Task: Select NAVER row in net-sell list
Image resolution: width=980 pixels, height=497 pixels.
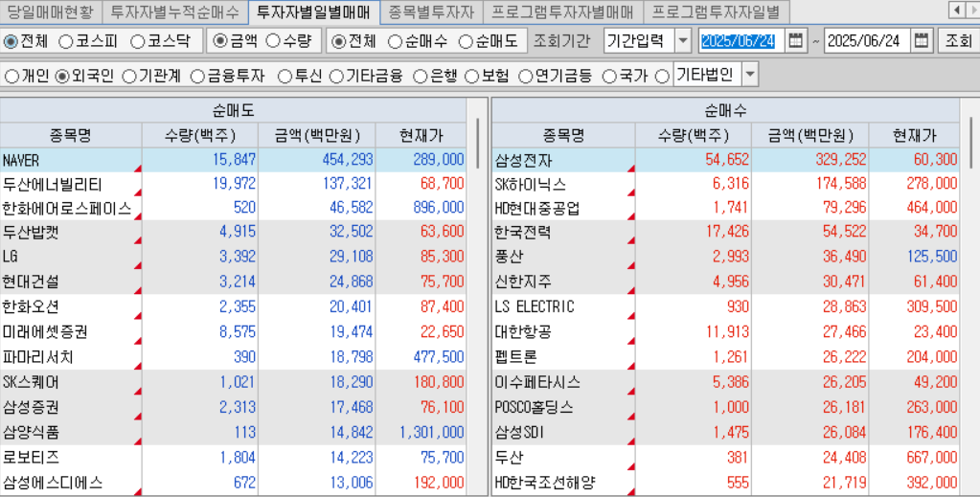Action: click(233, 160)
